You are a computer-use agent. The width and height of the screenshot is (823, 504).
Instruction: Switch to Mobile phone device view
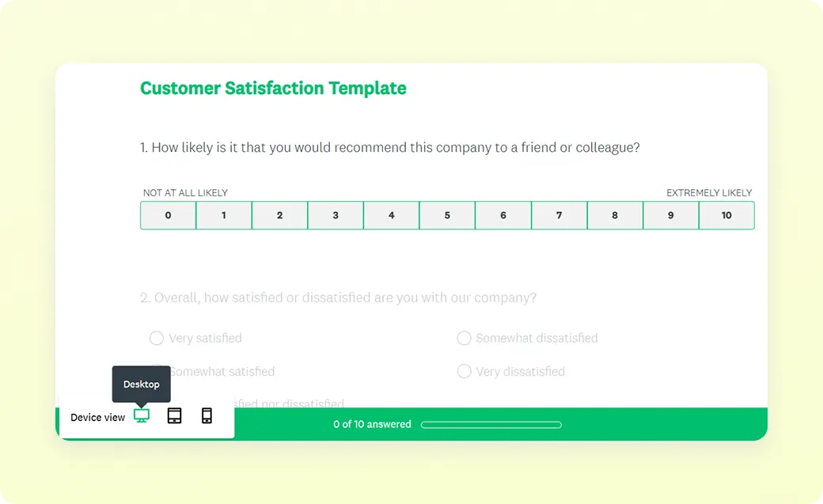tap(207, 416)
